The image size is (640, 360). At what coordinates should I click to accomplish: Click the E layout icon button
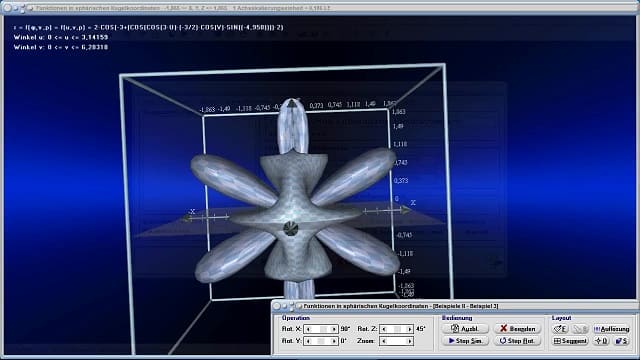pyautogui.click(x=560, y=329)
